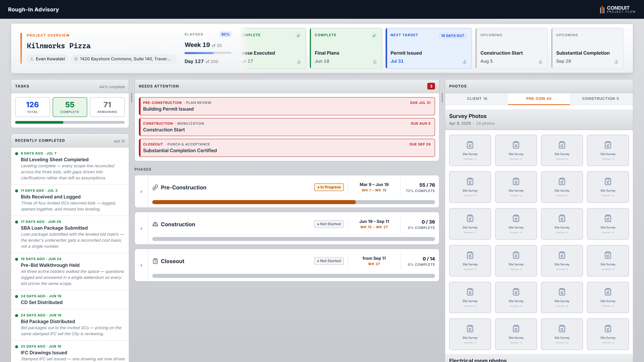
Task: Click the Mar 9 – Jun 19 date range
Action: coord(374,185)
